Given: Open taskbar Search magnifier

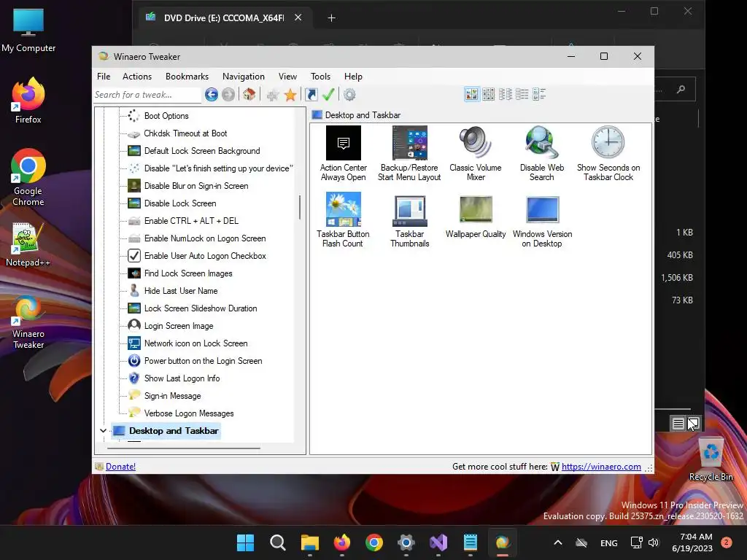Looking at the screenshot, I should [x=278, y=542].
